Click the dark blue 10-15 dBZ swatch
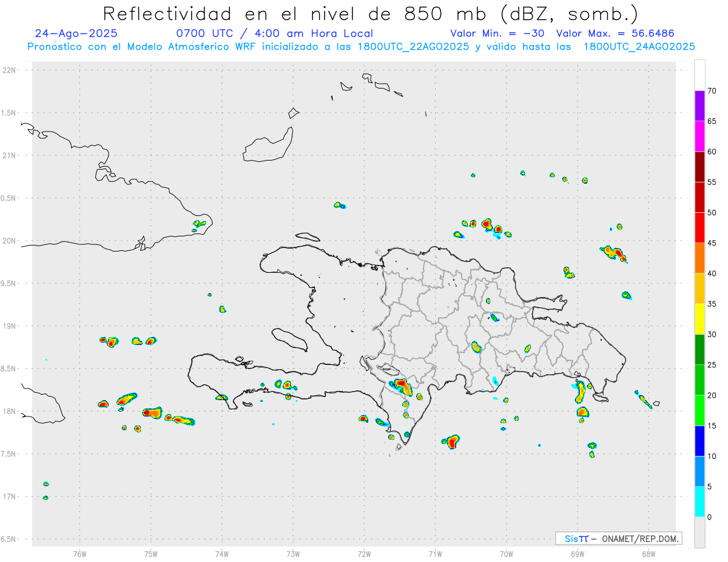This screenshot has height=562, width=728. (x=699, y=441)
